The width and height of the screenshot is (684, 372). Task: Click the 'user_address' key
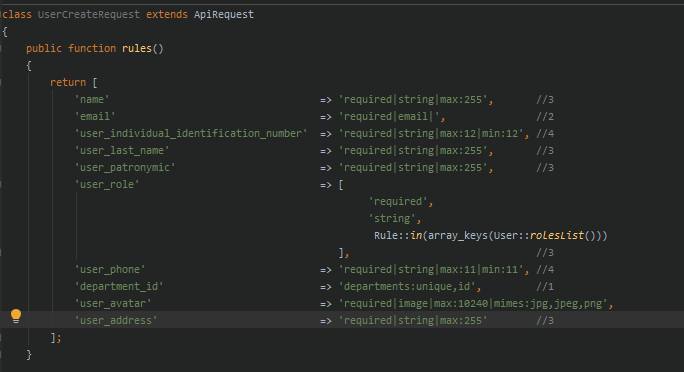(x=116, y=321)
